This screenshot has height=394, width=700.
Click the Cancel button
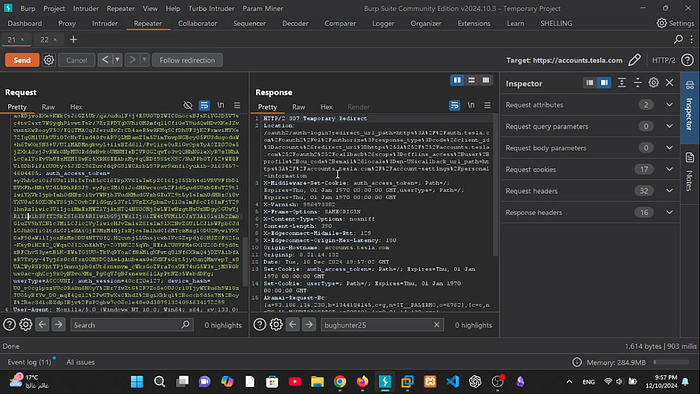pyautogui.click(x=77, y=60)
